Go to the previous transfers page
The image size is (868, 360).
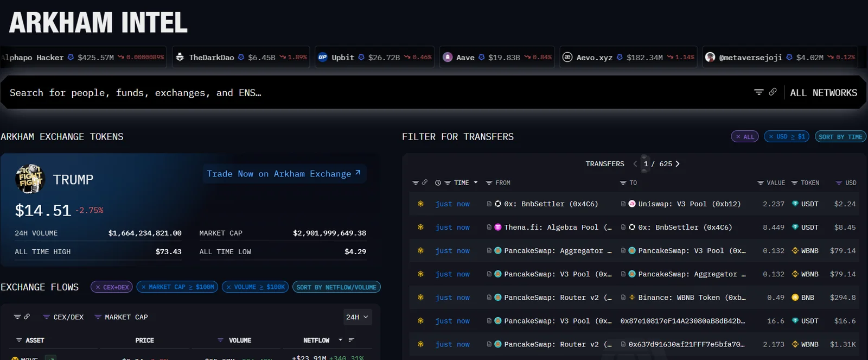(x=635, y=163)
